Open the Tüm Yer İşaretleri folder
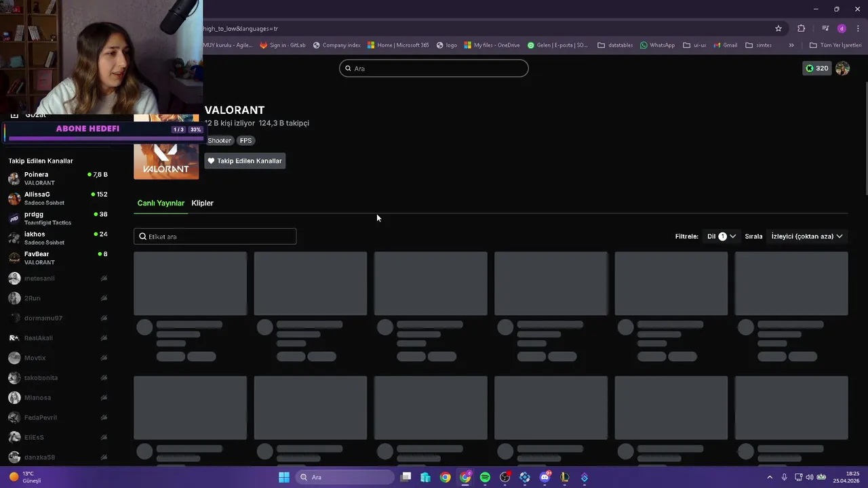The image size is (868, 488). (835, 45)
